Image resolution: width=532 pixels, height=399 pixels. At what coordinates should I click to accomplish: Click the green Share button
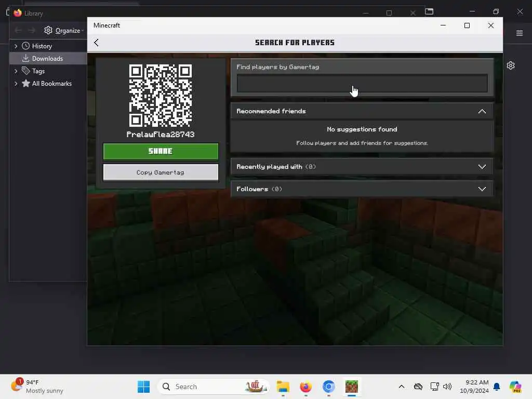(x=161, y=151)
